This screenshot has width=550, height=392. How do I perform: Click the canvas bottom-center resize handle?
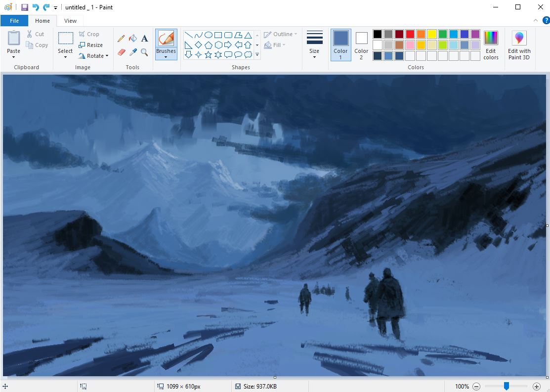pyautogui.click(x=275, y=378)
